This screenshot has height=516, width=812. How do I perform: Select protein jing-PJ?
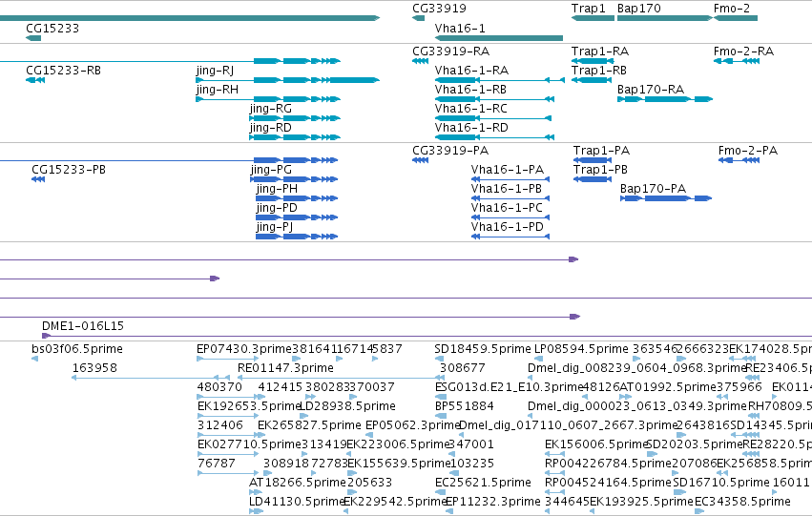[x=297, y=237]
